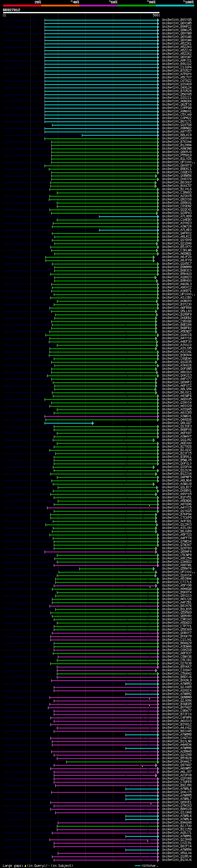Select the white BB927812 query sequence bar
The image size is (197, 868).
(81, 12)
